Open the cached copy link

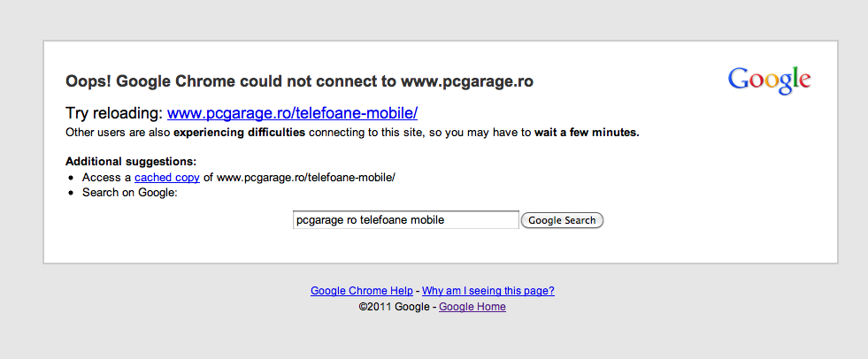point(167,177)
